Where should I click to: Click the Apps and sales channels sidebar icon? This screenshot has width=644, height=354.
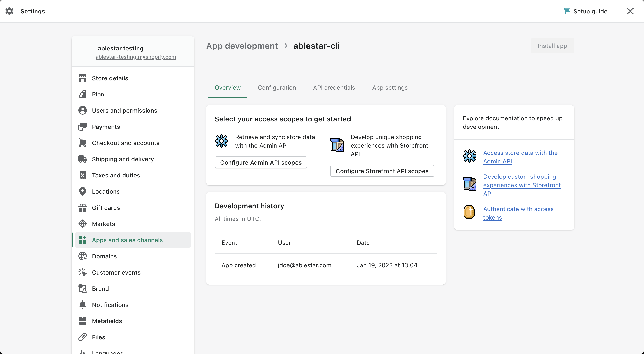pyautogui.click(x=83, y=240)
